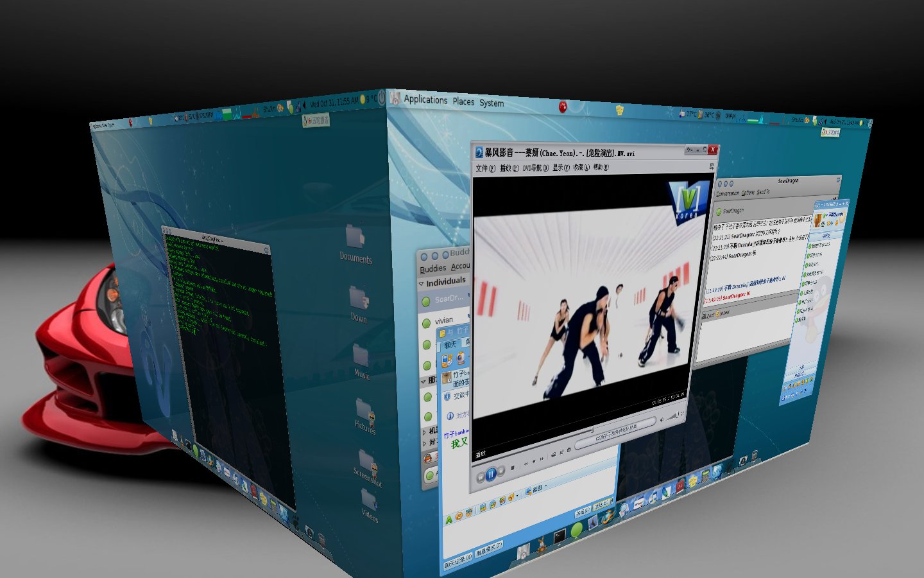Open ScreenShot folder on desktop

pyautogui.click(x=368, y=467)
